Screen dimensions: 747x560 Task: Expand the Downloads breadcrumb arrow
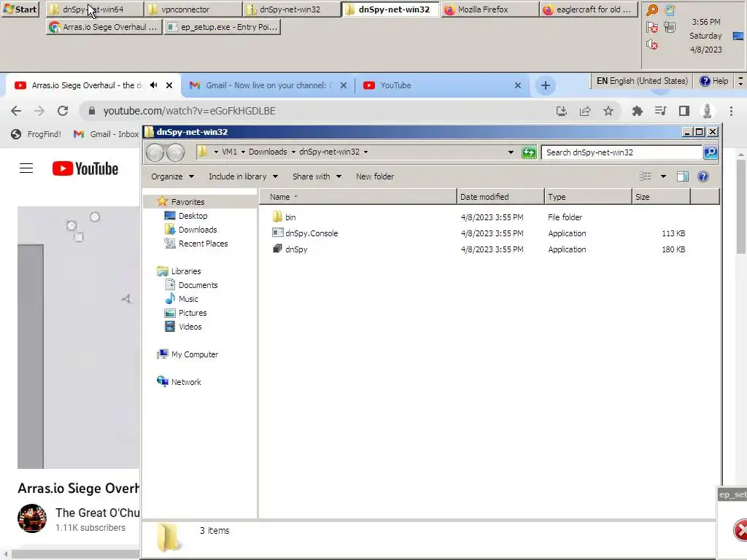click(293, 152)
